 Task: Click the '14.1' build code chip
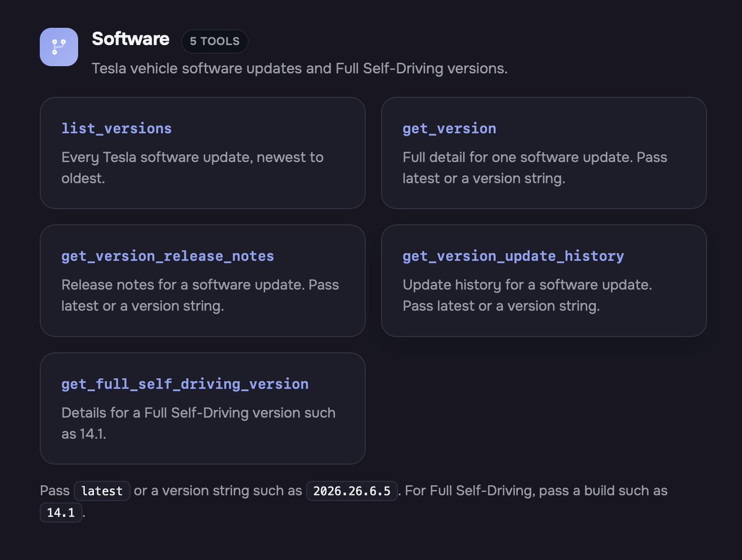[x=61, y=512]
